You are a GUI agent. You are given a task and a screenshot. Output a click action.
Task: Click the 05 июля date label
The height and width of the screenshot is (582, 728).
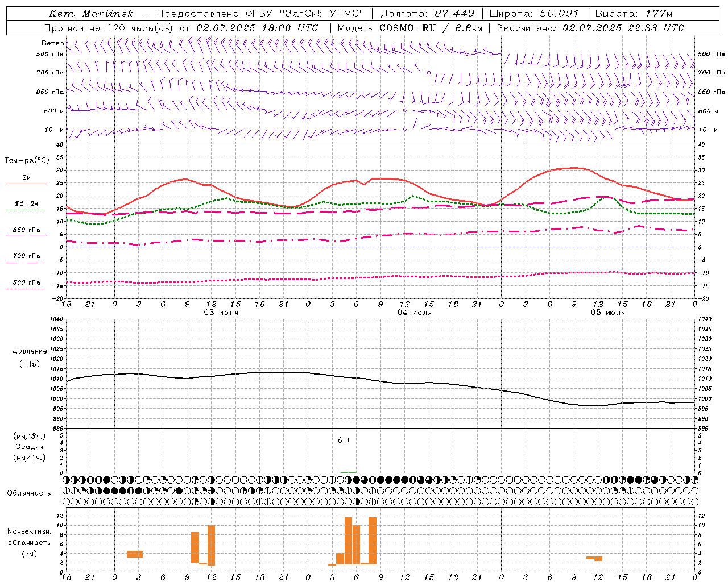607,313
